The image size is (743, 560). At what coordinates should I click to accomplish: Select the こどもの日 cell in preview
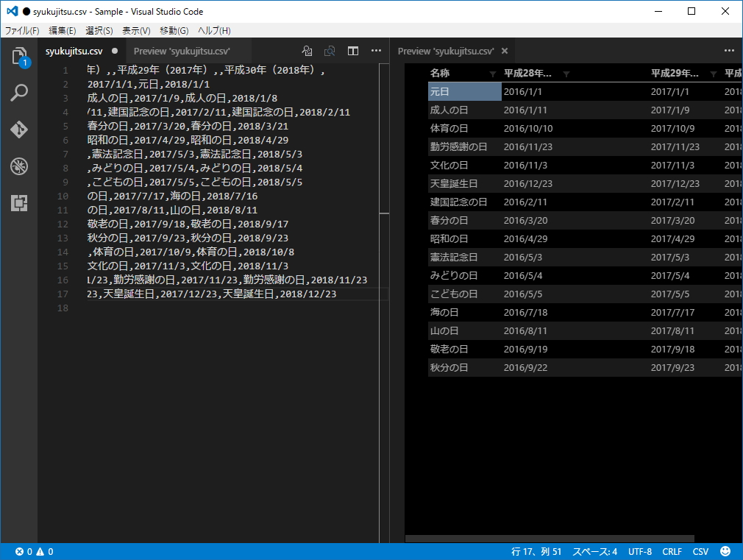pyautogui.click(x=464, y=294)
